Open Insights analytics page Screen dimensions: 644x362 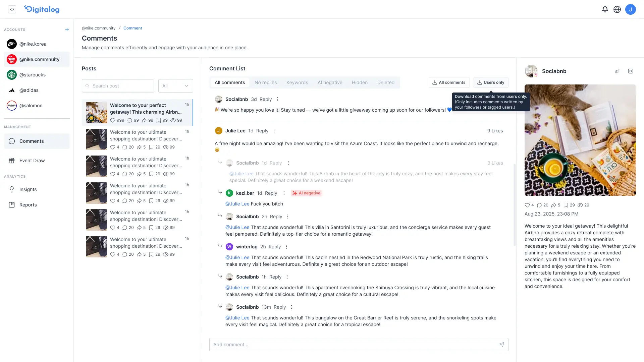tap(37, 189)
